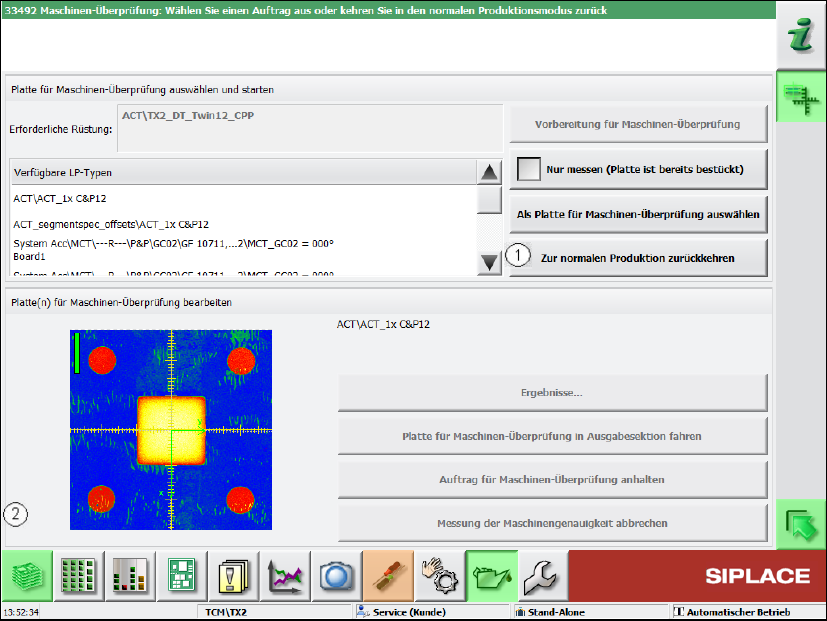Open the wrench service tools icon
Viewport: 827px width, 621px height.
pyautogui.click(x=542, y=576)
